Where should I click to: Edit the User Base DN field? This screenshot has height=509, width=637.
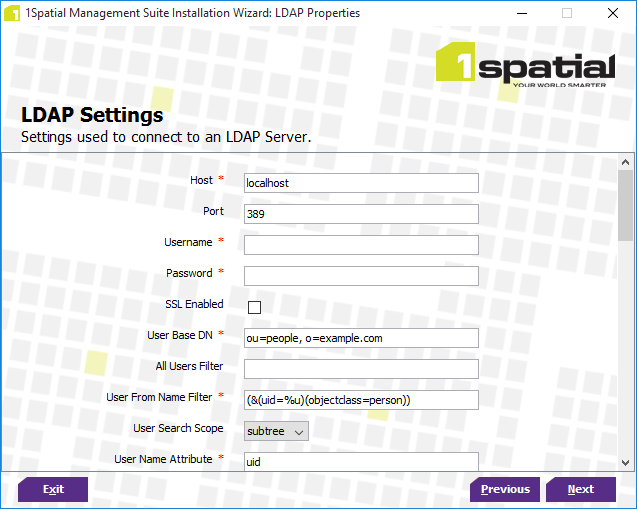click(x=361, y=338)
